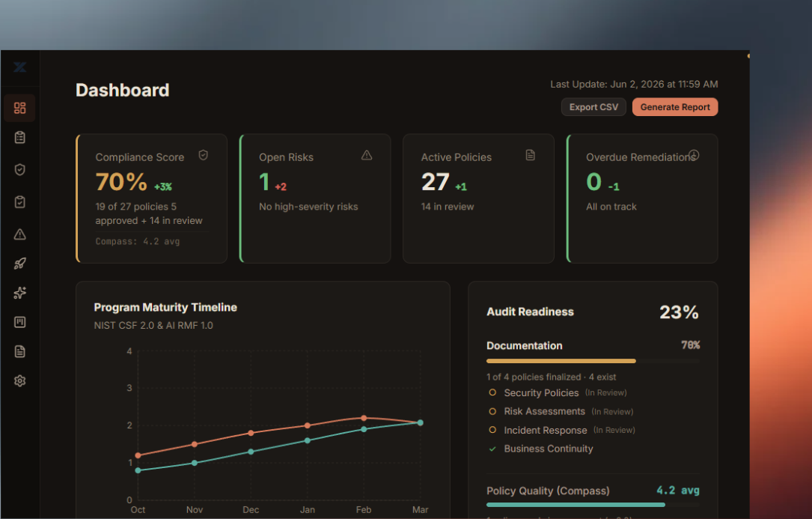The width and height of the screenshot is (812, 519).
Task: Click the Incident Response circle status icon
Action: pos(492,430)
